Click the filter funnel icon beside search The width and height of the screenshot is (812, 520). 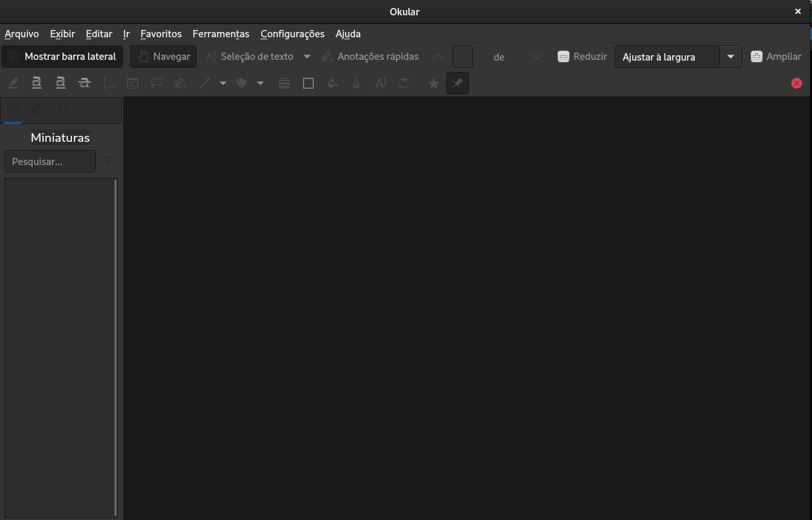(x=109, y=161)
